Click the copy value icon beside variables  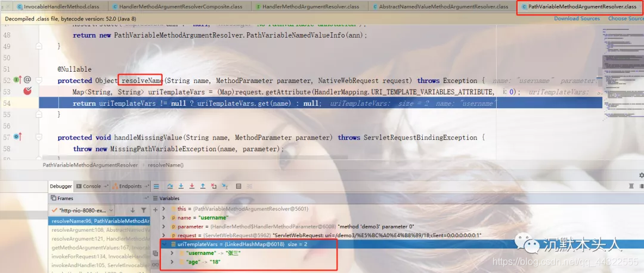tap(155, 254)
